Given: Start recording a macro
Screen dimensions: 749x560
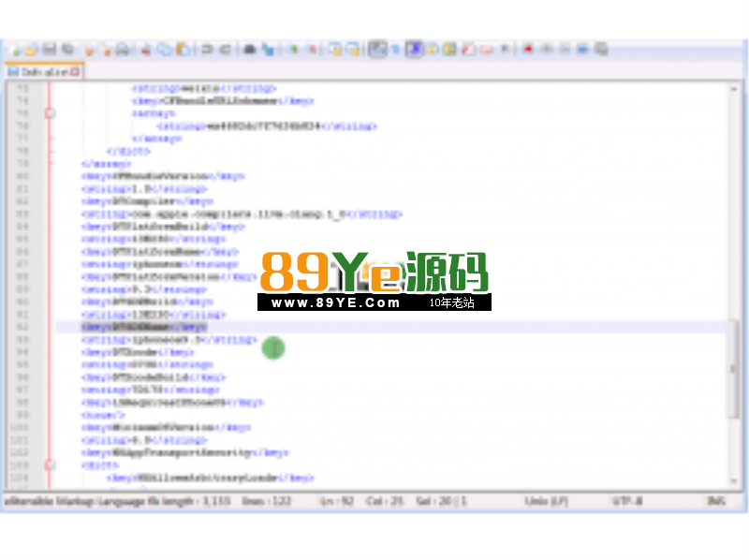Looking at the screenshot, I should tap(528, 50).
